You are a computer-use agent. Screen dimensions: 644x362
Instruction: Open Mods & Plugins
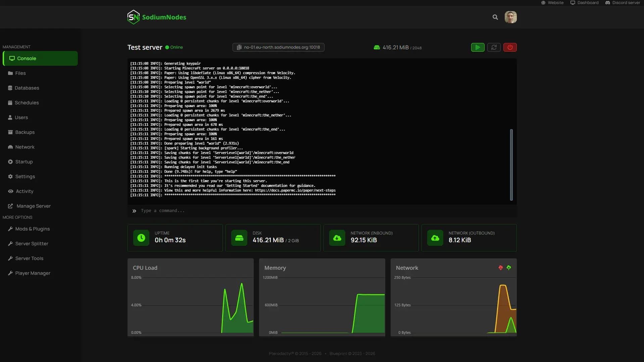coord(40,229)
